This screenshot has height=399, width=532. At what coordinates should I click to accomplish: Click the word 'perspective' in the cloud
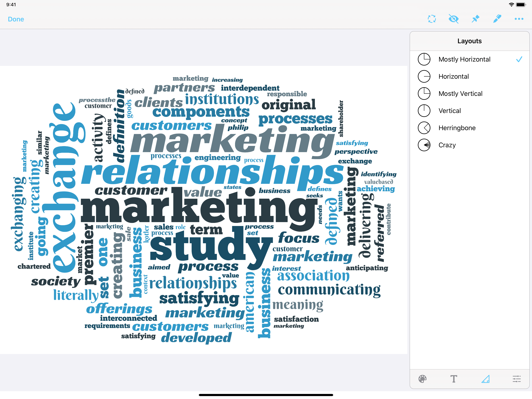(x=356, y=152)
